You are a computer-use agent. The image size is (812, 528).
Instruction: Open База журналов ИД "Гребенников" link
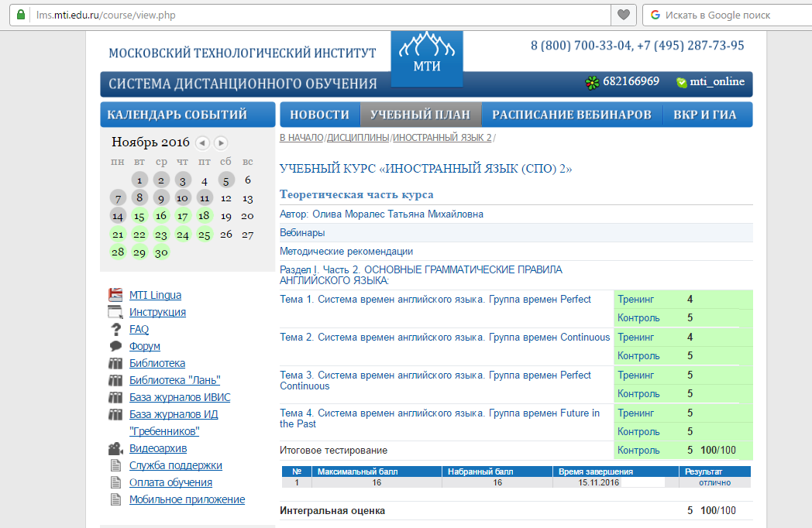coord(174,423)
